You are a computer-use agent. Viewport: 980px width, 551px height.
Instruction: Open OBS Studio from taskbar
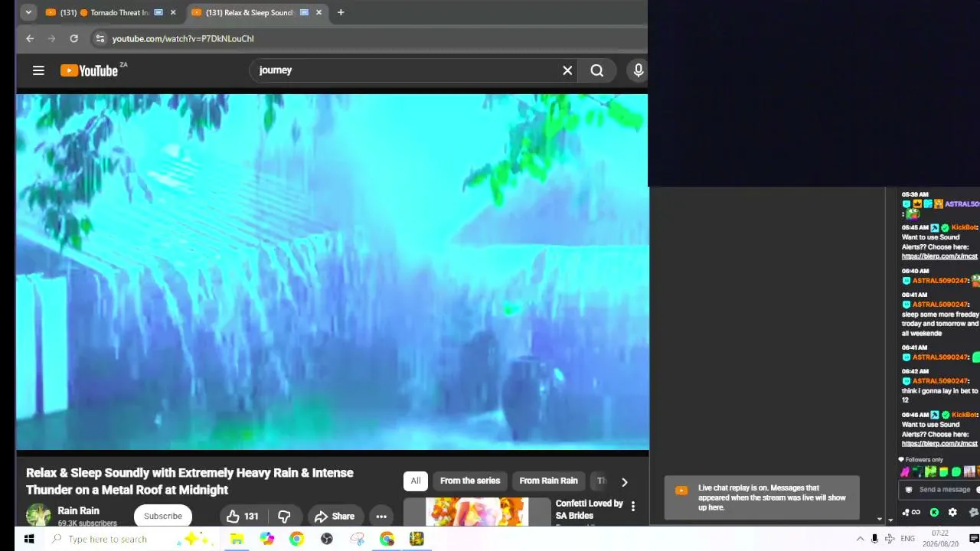pos(327,539)
